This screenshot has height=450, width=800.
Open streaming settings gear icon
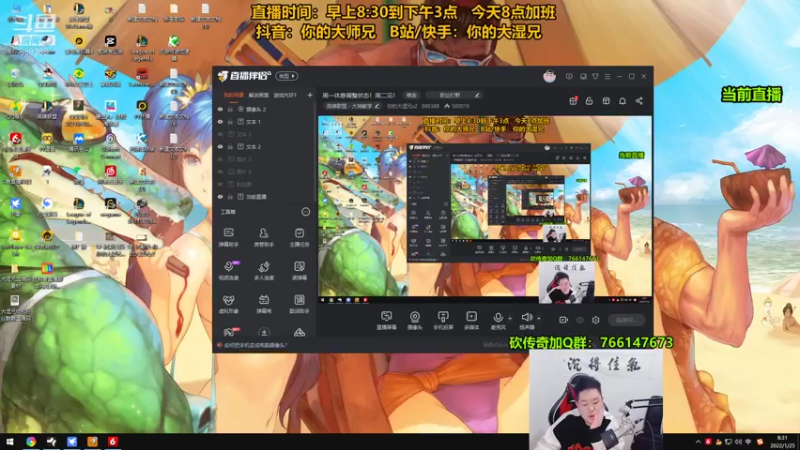click(595, 320)
